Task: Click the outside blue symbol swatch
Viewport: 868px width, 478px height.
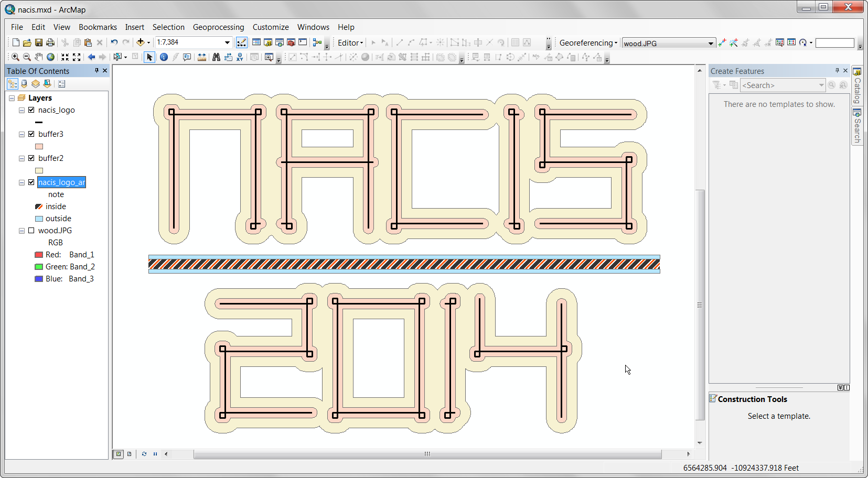Action: point(39,219)
